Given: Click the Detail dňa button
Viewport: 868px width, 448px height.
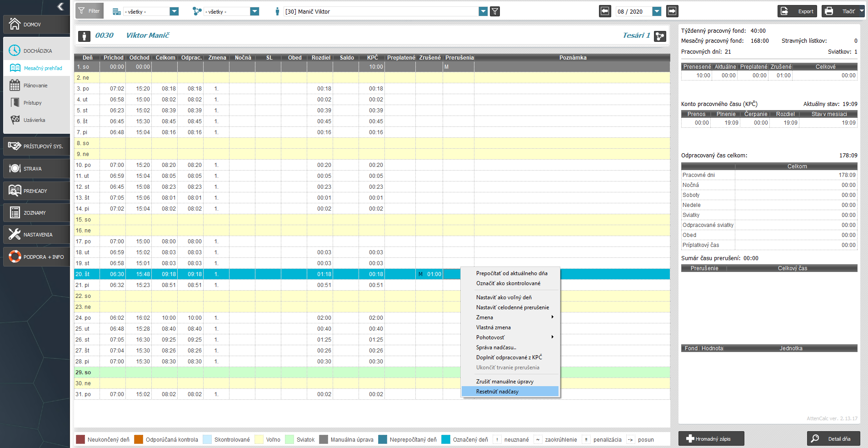Looking at the screenshot, I should pos(833,438).
